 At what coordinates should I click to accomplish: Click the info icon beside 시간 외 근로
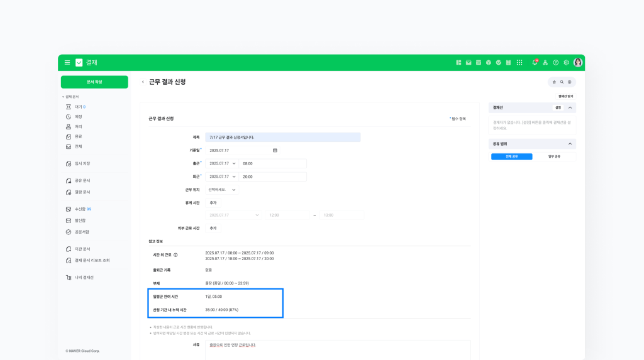pyautogui.click(x=175, y=255)
